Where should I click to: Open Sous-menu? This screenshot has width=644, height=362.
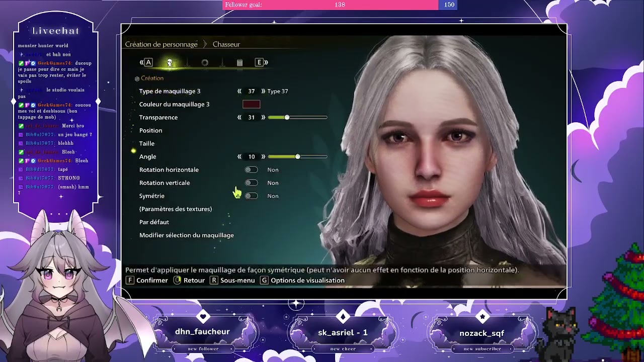point(237,280)
